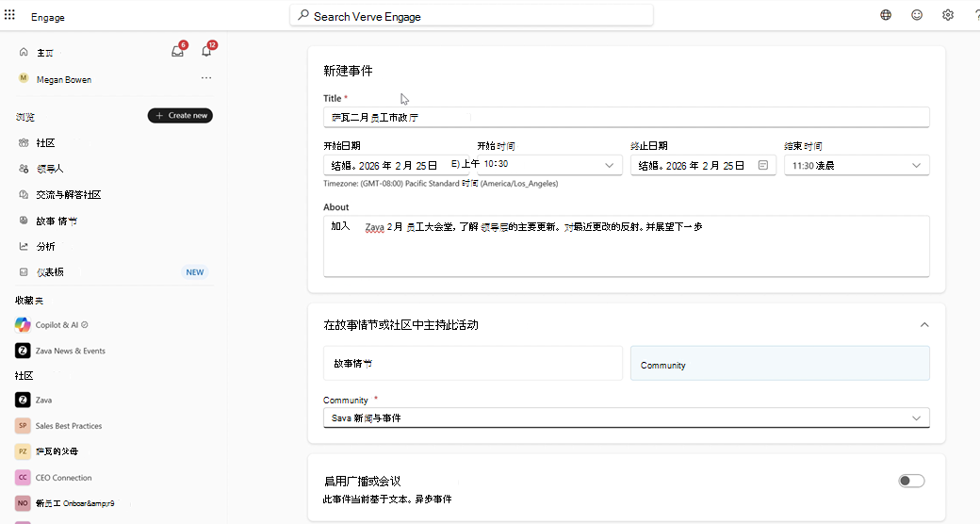The image size is (980, 524).
Task: Click the 故事情节 storyline icon
Action: tap(24, 221)
